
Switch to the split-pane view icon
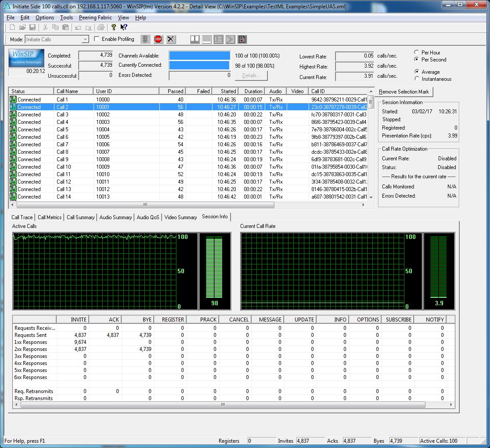[x=195, y=40]
